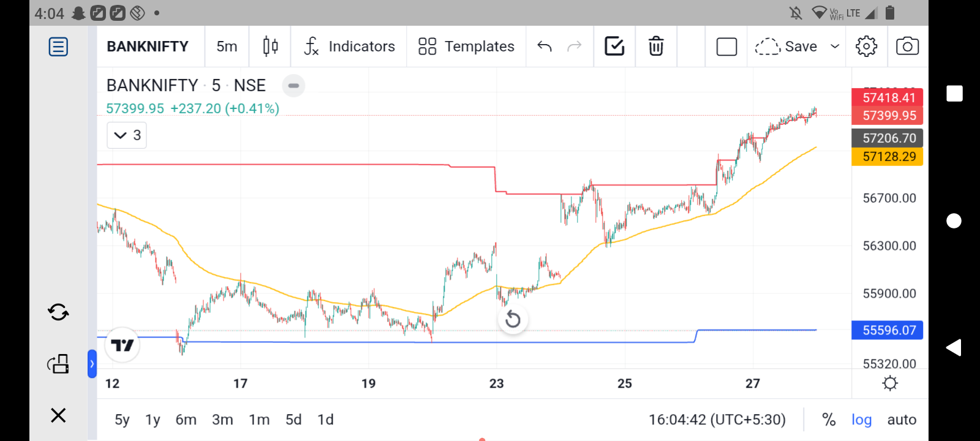The image size is (980, 441).
Task: Open the Indicators dialog
Action: [x=350, y=47]
